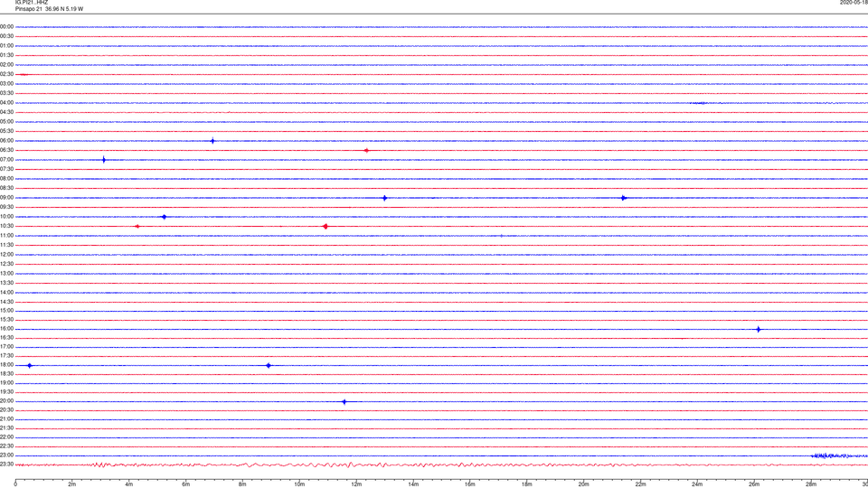Viewport: 868px width, 488px height.
Task: Click the 22m tick on the minute axis
Action: 640,484
